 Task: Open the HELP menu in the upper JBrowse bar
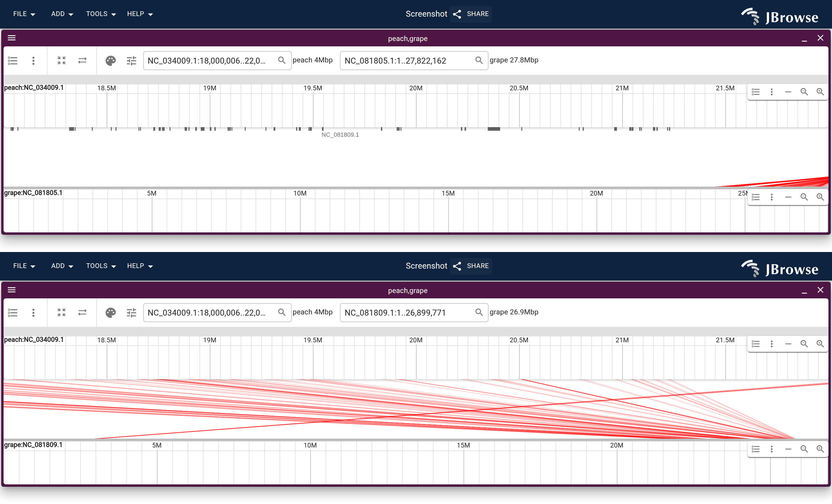pyautogui.click(x=140, y=14)
